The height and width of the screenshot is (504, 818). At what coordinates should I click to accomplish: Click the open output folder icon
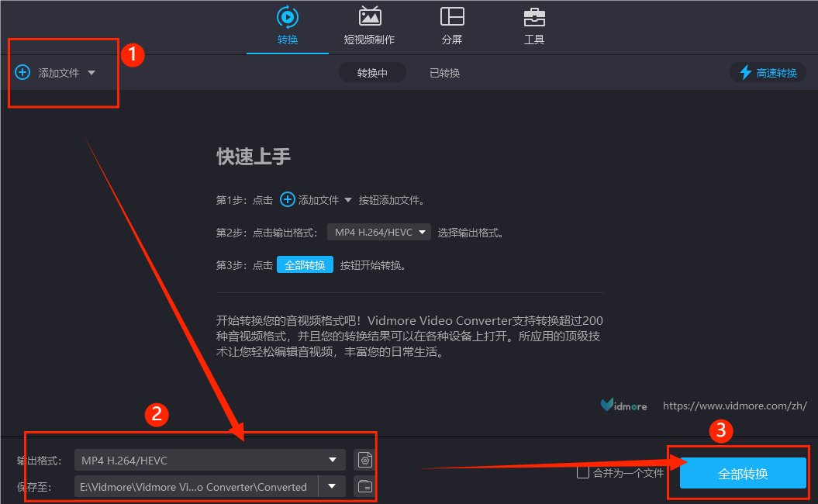coord(364,487)
